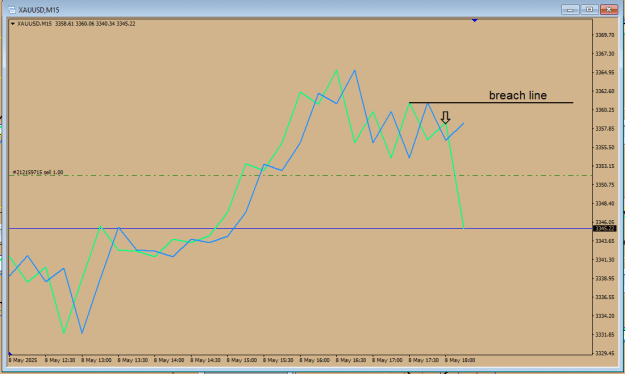Click the 8 May 13:00 time label
625x374 pixels.
[96, 360]
